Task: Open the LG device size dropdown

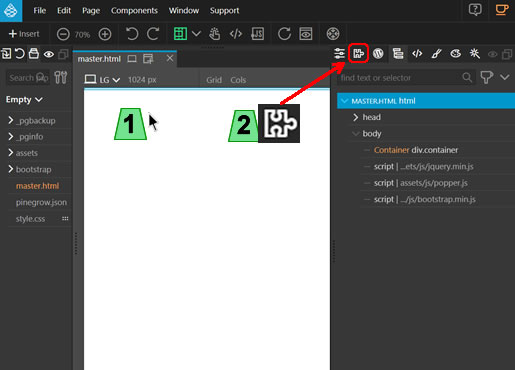Action: pyautogui.click(x=102, y=80)
